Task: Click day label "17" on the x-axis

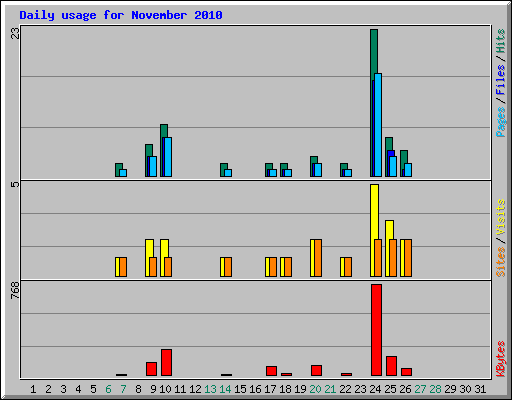Action: (270, 389)
